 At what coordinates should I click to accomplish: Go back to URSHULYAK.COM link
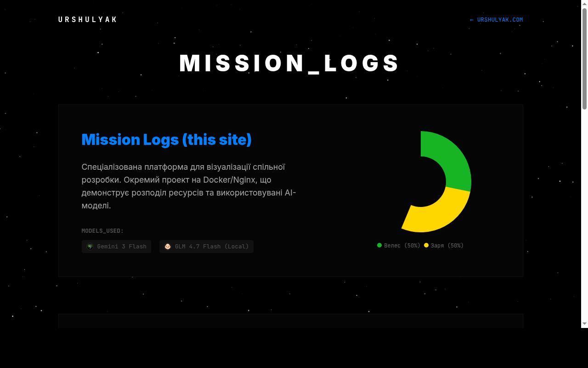(x=496, y=20)
